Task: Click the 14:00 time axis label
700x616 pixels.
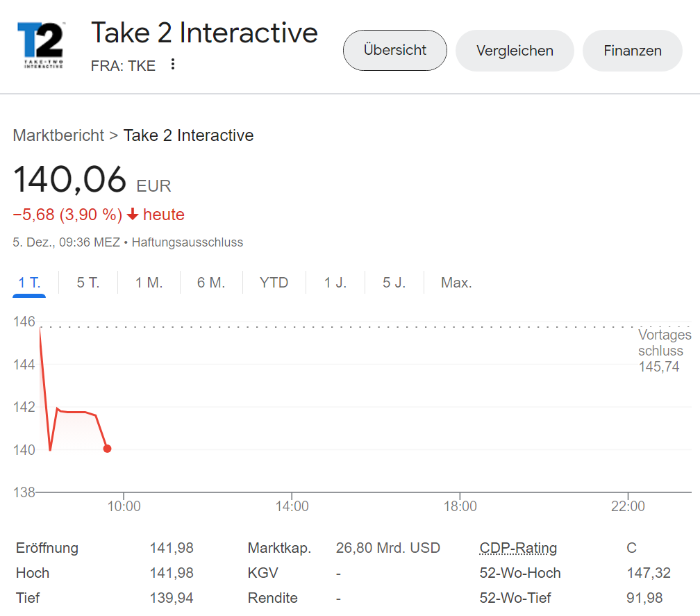Action: [x=292, y=506]
